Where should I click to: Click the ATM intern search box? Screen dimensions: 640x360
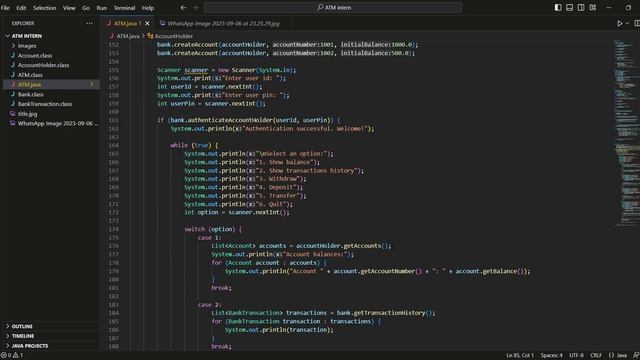point(333,7)
